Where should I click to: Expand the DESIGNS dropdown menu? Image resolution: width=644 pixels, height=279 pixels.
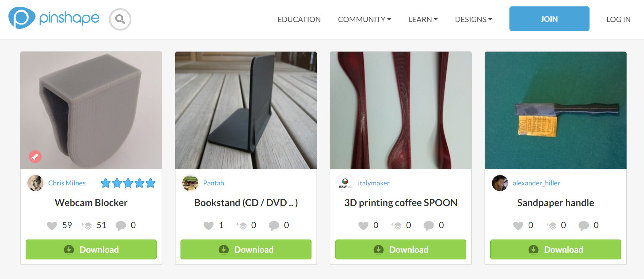pos(473,19)
